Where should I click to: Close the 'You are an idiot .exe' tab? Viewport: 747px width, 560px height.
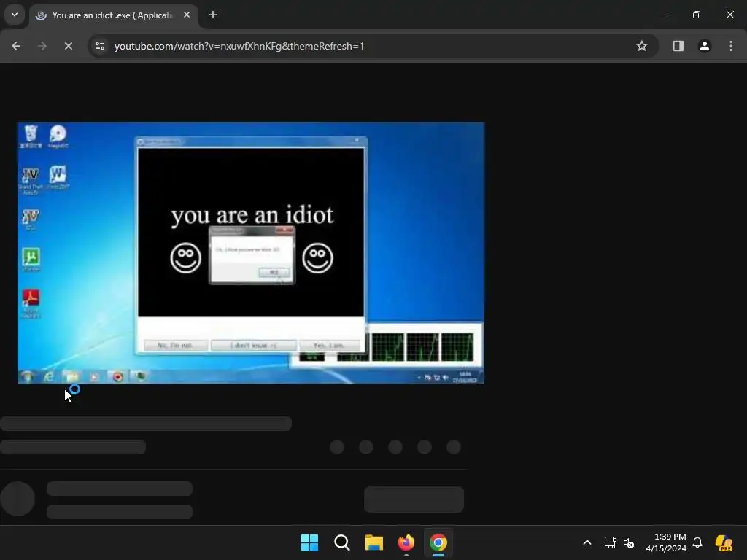[x=187, y=15]
